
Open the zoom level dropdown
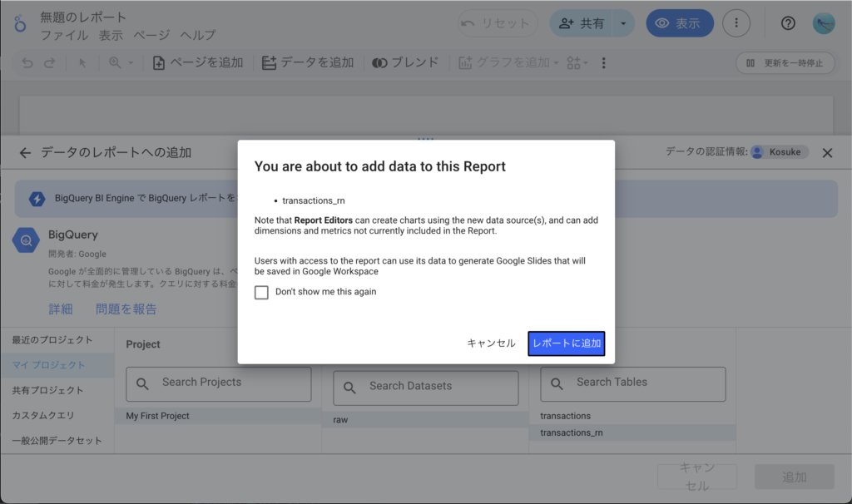click(x=121, y=63)
